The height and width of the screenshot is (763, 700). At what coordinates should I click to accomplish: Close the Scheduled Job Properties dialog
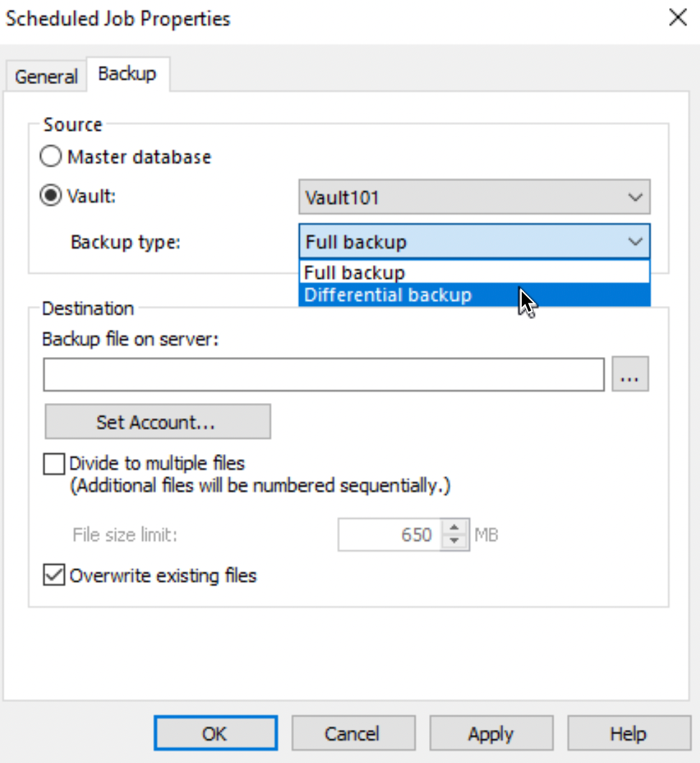pos(678,18)
